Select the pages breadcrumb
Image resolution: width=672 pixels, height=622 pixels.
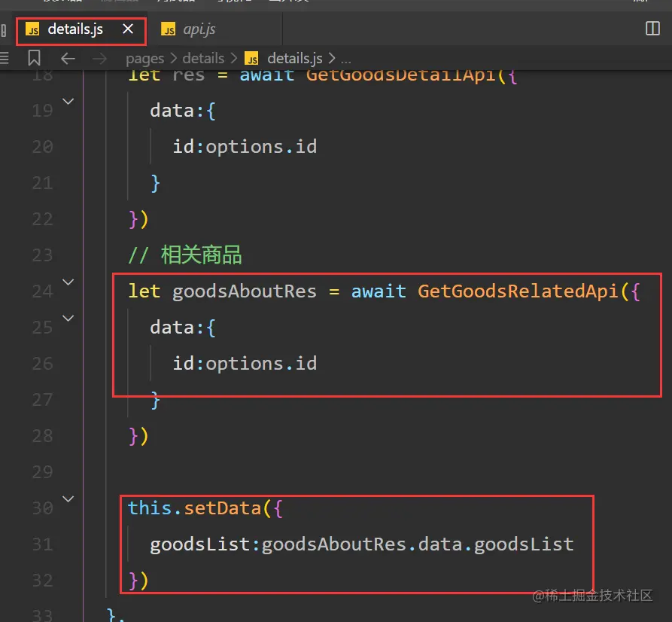(144, 58)
